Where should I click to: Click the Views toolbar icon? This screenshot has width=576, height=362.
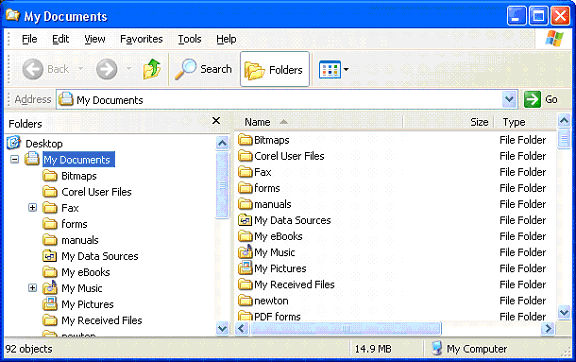(330, 69)
